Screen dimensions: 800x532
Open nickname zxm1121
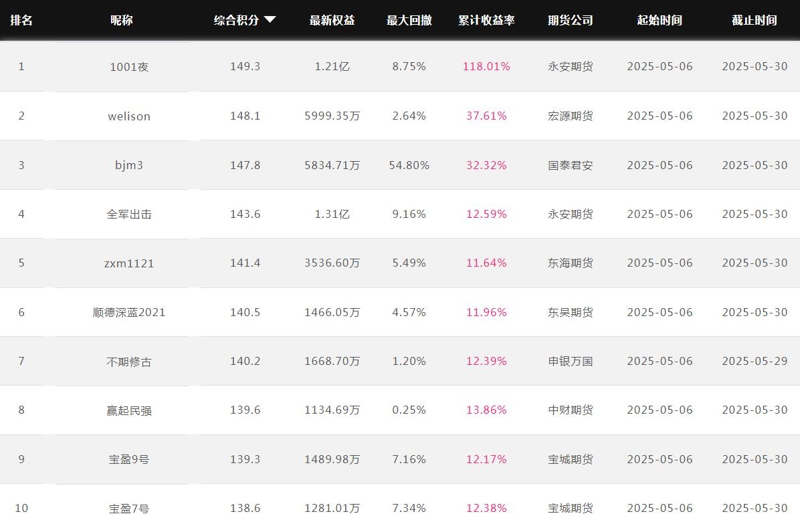tap(129, 263)
